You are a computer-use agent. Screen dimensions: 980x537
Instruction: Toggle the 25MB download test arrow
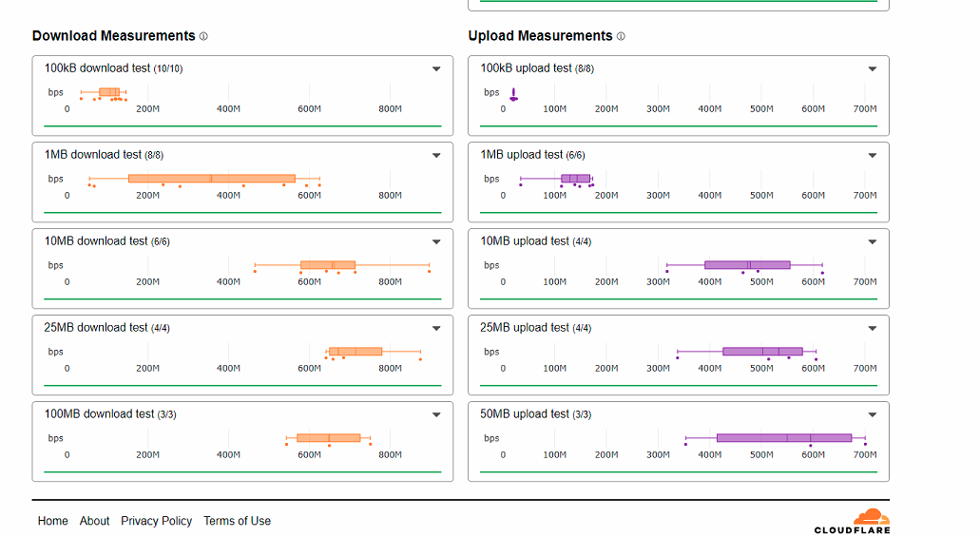click(436, 328)
